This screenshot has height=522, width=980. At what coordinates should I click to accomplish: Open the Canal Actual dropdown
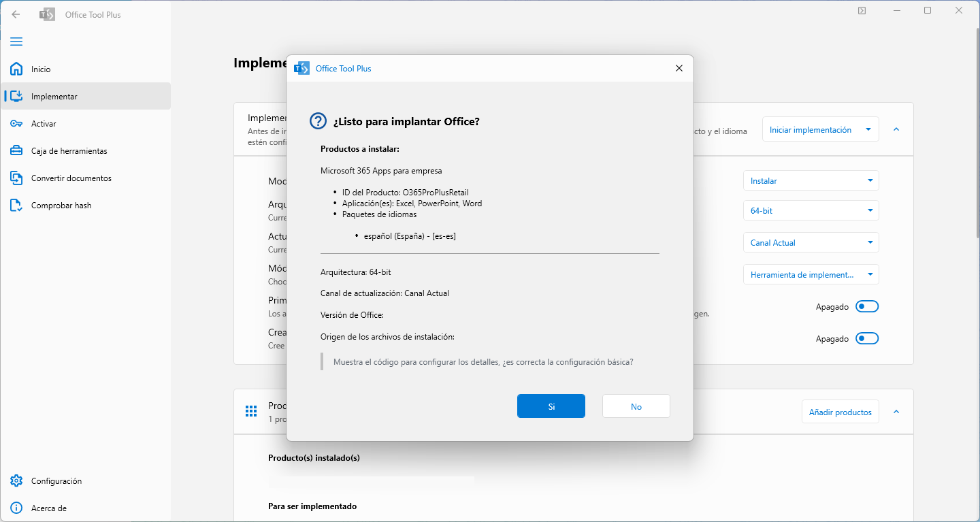pyautogui.click(x=811, y=242)
